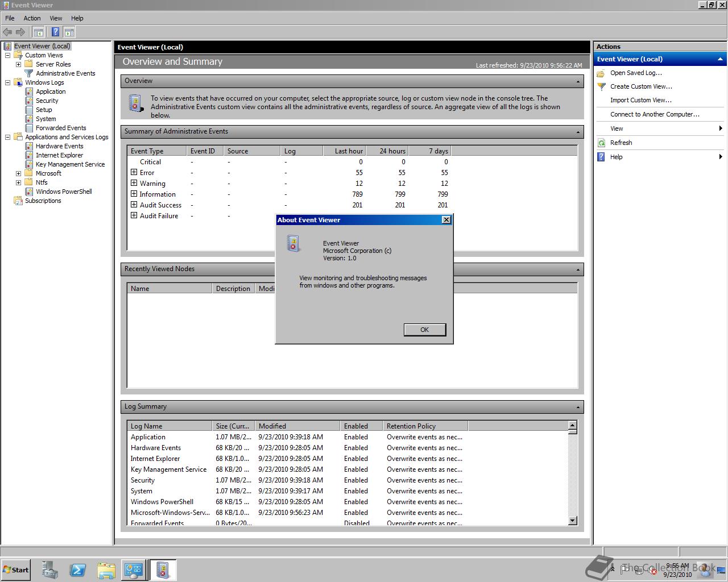
Task: Click the Retention Policy column header
Action: pos(425,426)
